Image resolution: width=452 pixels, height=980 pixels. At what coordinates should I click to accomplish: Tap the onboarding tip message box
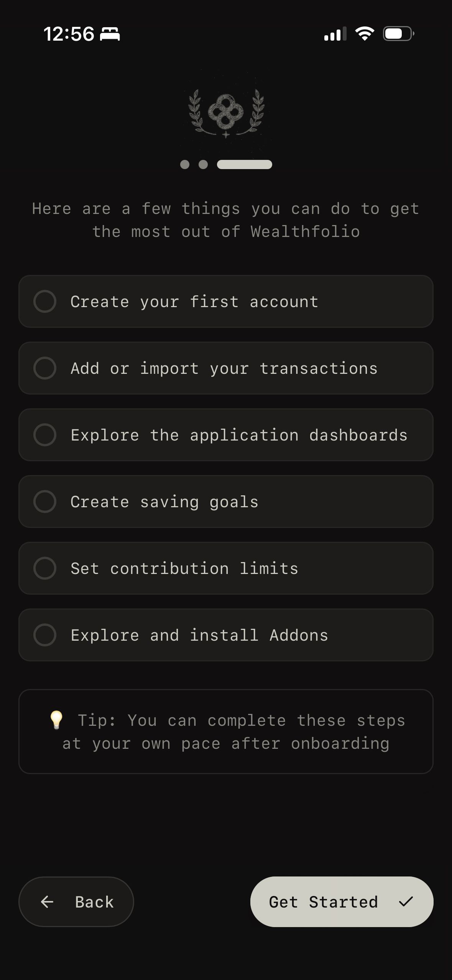[x=226, y=732]
